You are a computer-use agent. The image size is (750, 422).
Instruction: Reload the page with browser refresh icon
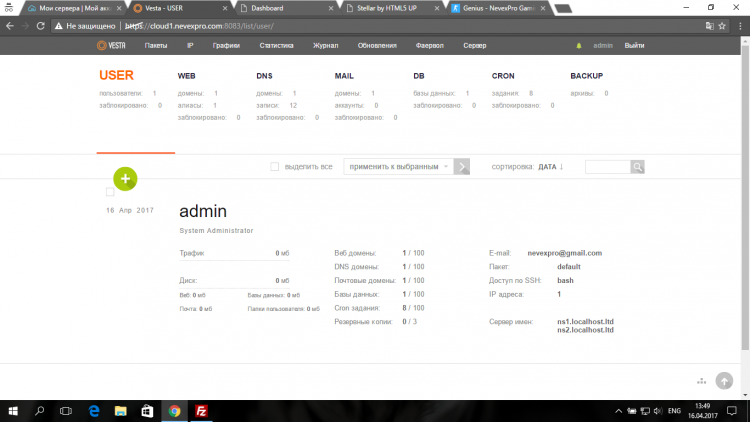[x=49, y=26]
